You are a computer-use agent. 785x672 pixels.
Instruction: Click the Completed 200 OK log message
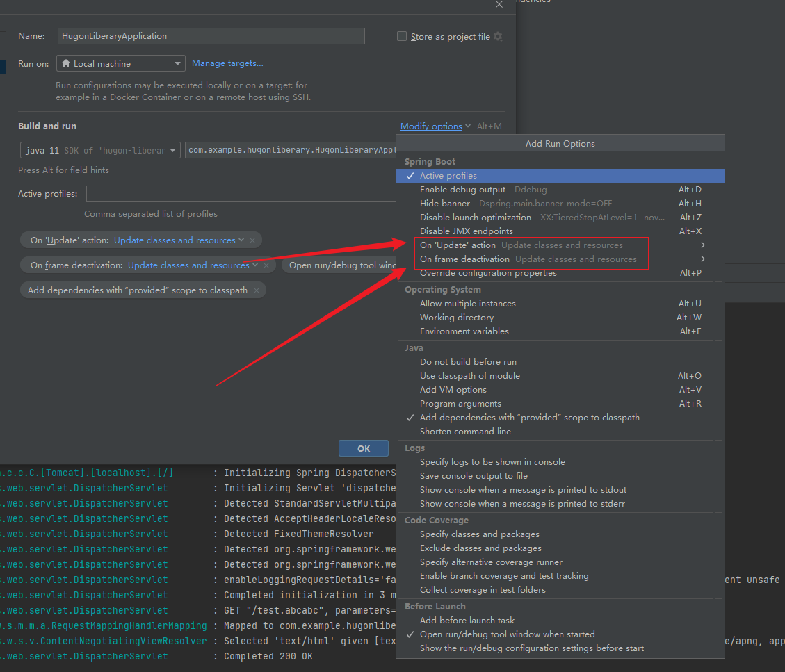268,656
